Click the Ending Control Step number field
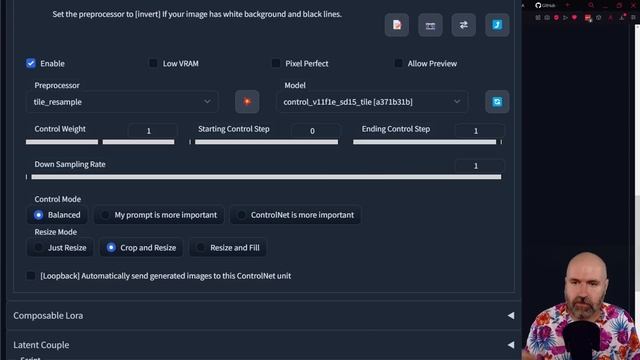The image size is (640, 360). click(x=479, y=131)
